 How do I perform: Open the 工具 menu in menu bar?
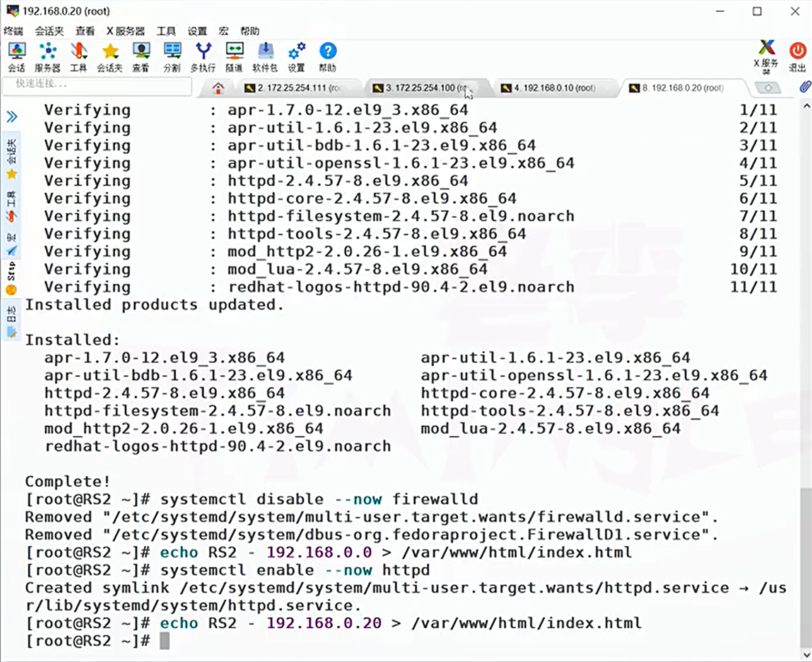(x=166, y=31)
